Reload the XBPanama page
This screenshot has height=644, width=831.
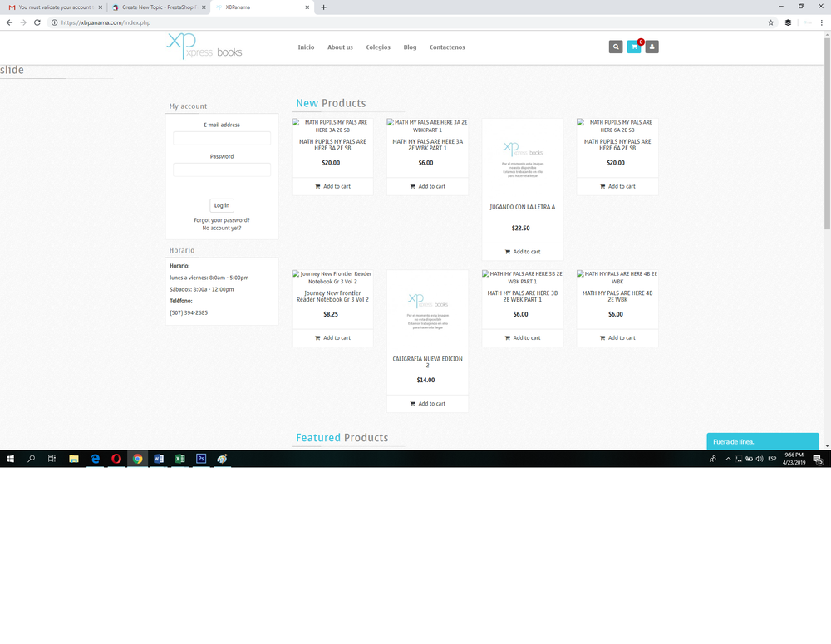point(36,23)
